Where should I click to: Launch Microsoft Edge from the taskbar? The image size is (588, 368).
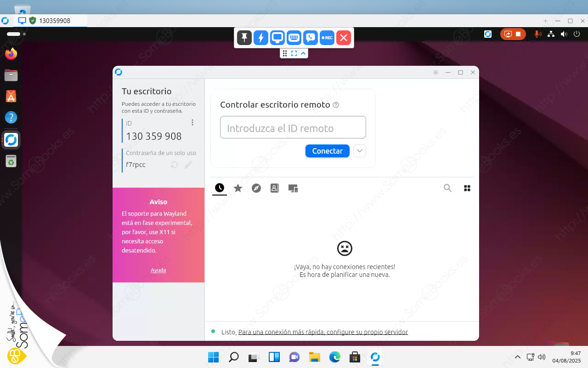coord(334,357)
